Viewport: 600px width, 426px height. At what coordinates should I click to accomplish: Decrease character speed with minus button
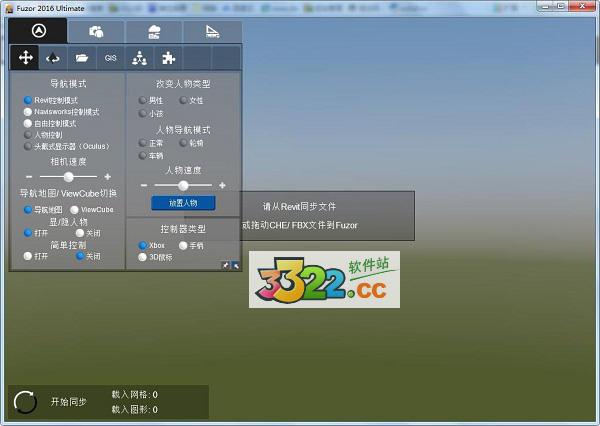tap(144, 185)
